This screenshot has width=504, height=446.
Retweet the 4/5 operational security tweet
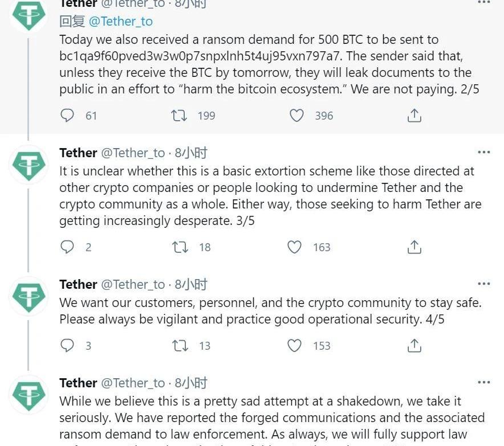(179, 346)
